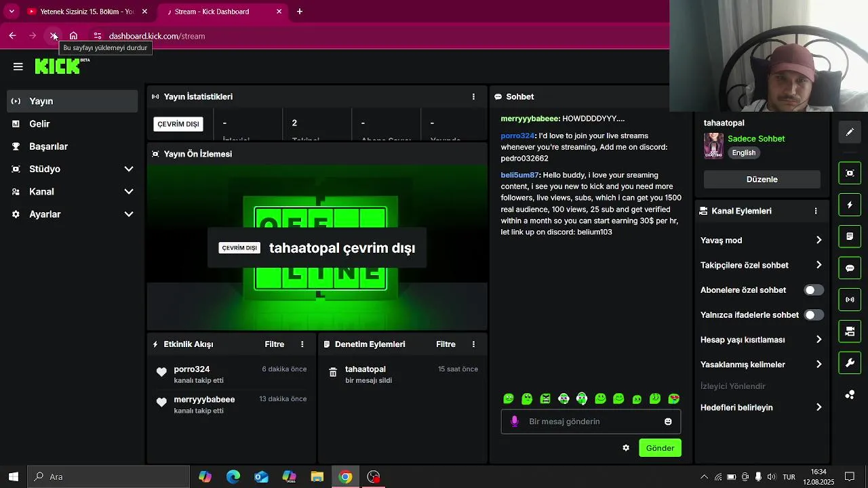Click Gönder send button

tap(660, 448)
